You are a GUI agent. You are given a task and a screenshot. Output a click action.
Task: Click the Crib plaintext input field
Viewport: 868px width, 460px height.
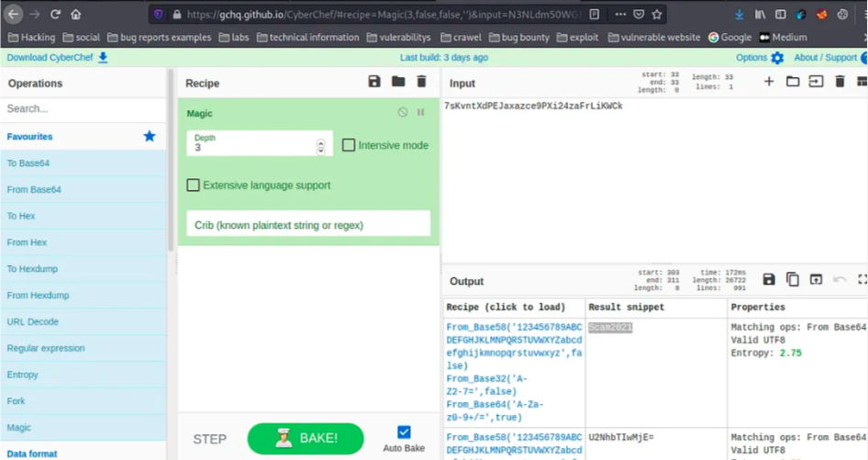[308, 225]
